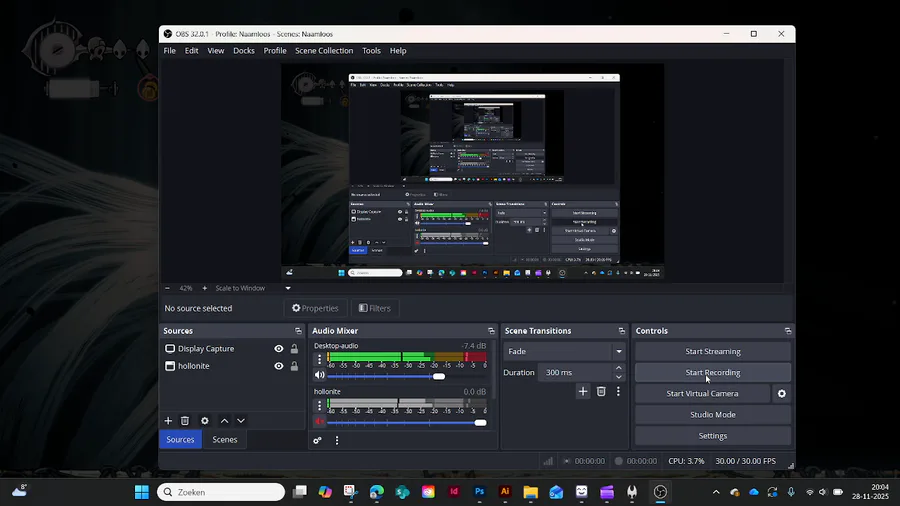Screen dimensions: 900x506
Task: Click Start Recording
Action: [713, 372]
